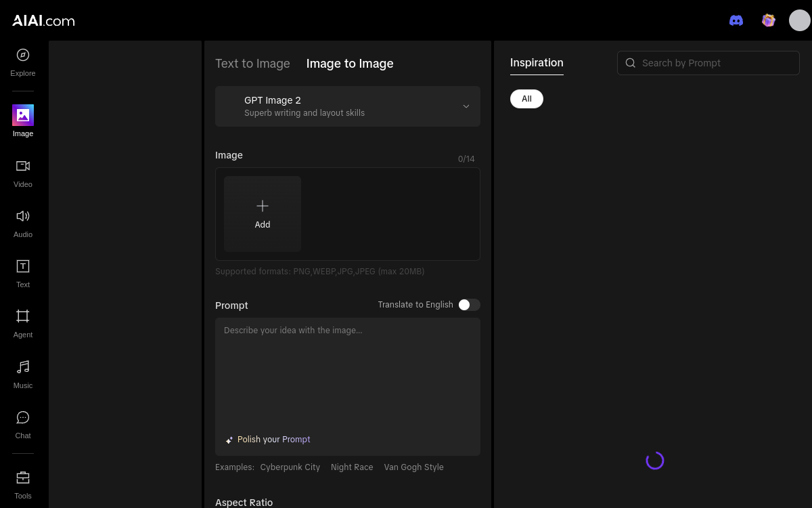The width and height of the screenshot is (812, 508).
Task: Click the gift box icon in header
Action: tap(768, 20)
